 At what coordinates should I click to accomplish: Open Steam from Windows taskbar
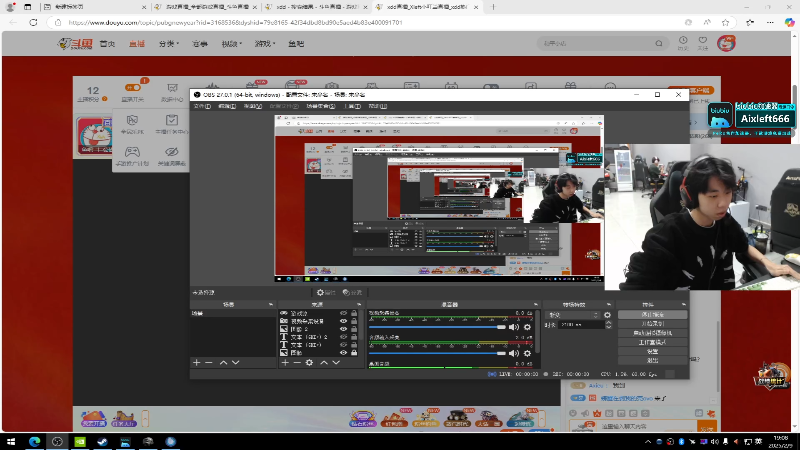tap(103, 441)
